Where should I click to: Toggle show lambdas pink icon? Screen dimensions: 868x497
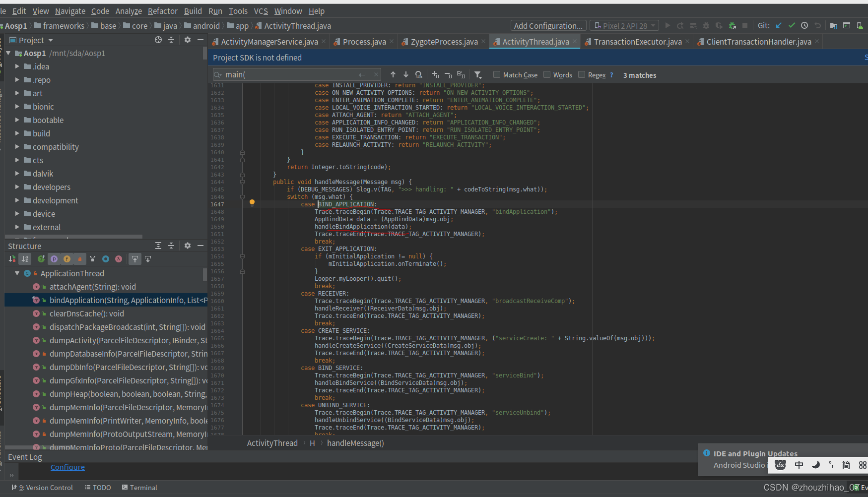coord(119,259)
